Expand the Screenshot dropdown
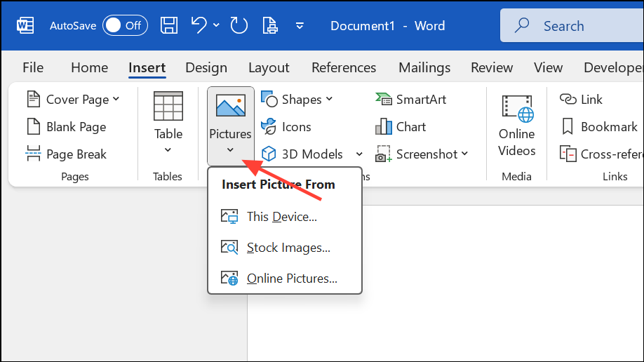This screenshot has width=644, height=362. (x=422, y=154)
